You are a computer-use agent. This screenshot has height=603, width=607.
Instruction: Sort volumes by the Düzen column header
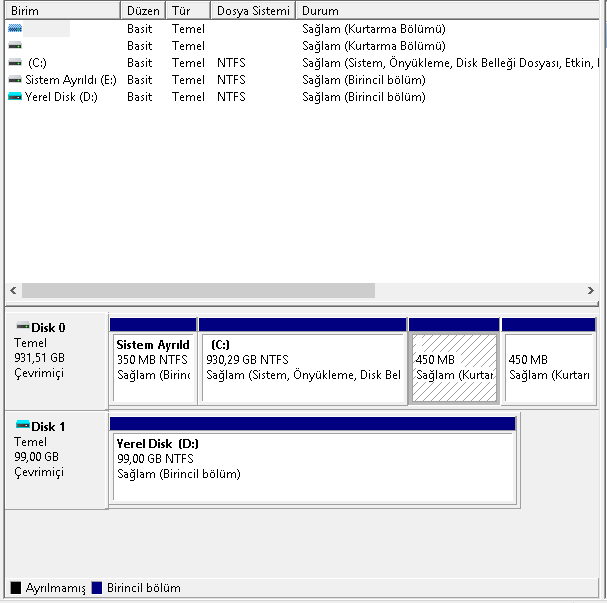[143, 11]
